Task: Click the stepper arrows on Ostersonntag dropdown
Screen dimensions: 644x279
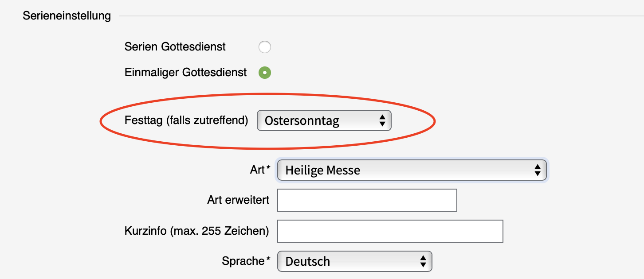Action: tap(382, 120)
